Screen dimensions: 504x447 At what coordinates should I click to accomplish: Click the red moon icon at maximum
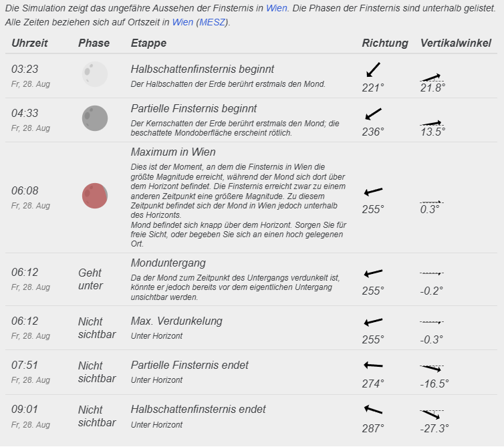(95, 196)
